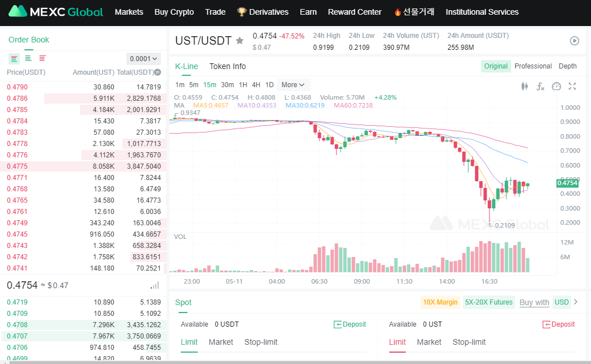Select Limit order on sell side
The height and width of the screenshot is (364, 591).
coord(397,342)
